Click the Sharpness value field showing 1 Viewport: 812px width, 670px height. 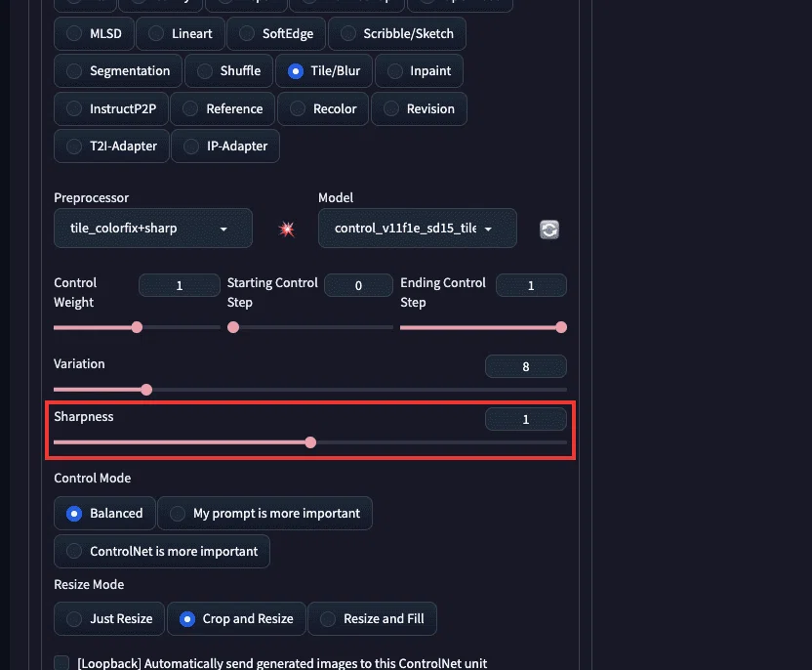(526, 419)
